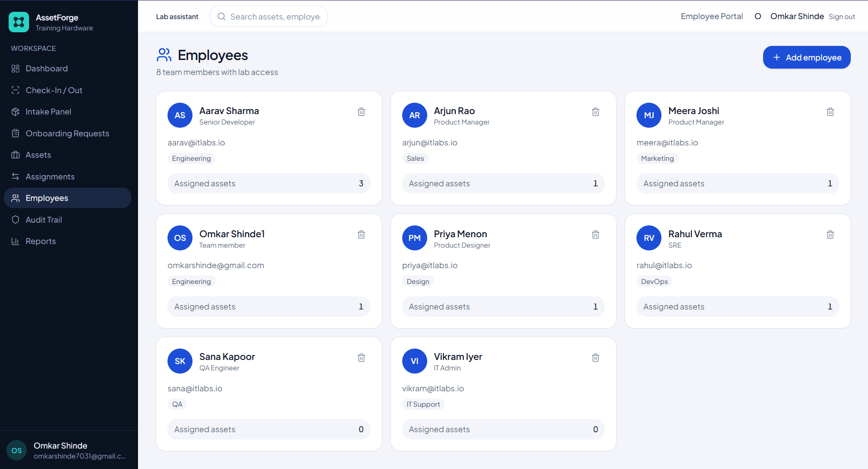The image size is (868, 469).
Task: Click trash icon on Vikram Iyer card
Action: pyautogui.click(x=596, y=358)
